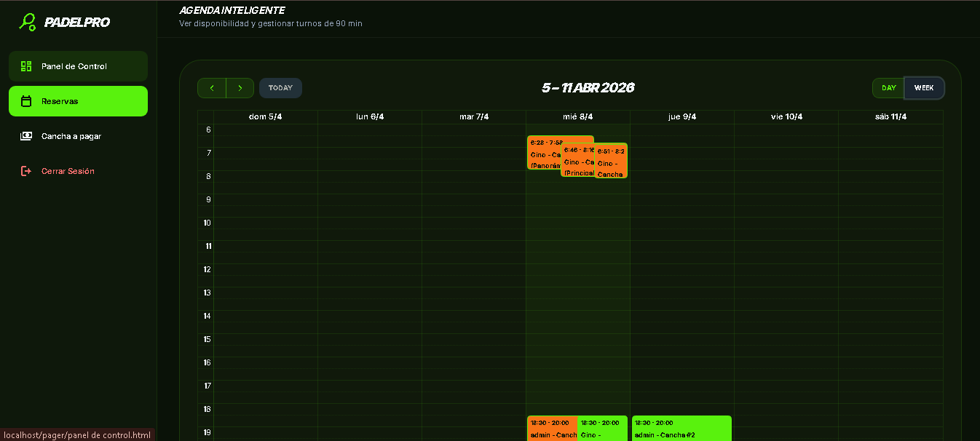This screenshot has width=980, height=441.
Task: Click the 9 hour label
Action: 208,199
